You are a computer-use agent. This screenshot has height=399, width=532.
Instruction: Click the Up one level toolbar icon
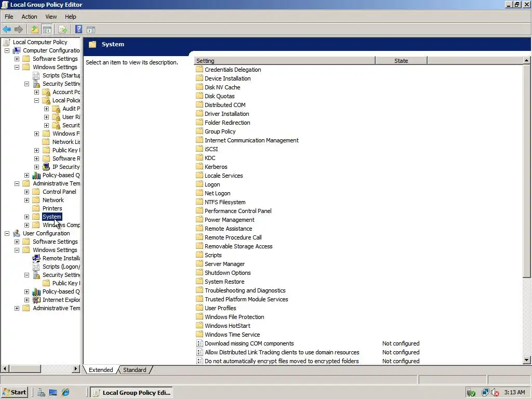(35, 30)
